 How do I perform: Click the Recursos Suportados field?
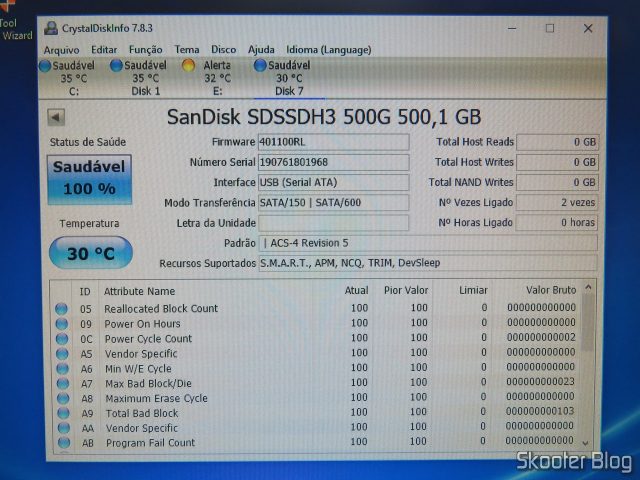[428, 263]
